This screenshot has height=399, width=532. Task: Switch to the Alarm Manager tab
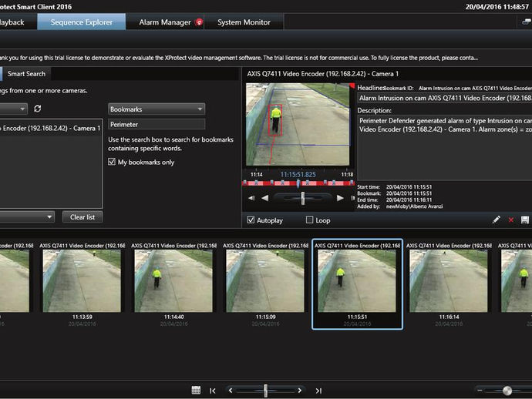(x=165, y=22)
